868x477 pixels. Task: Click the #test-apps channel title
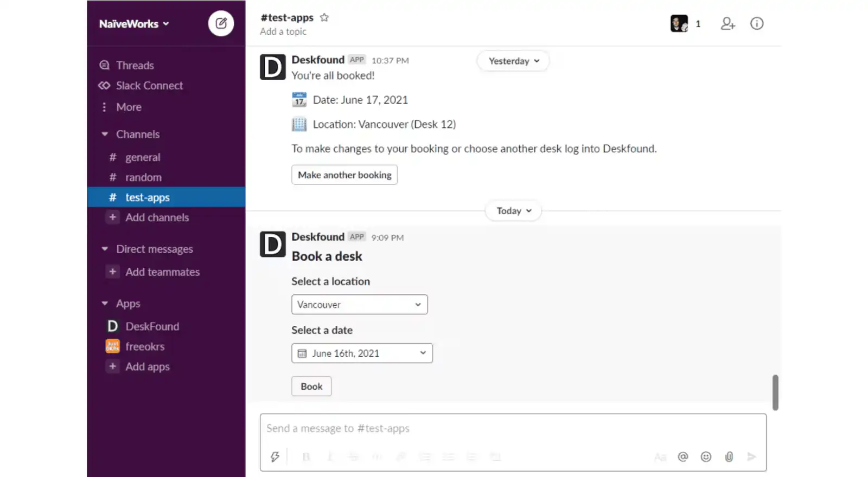click(x=287, y=17)
